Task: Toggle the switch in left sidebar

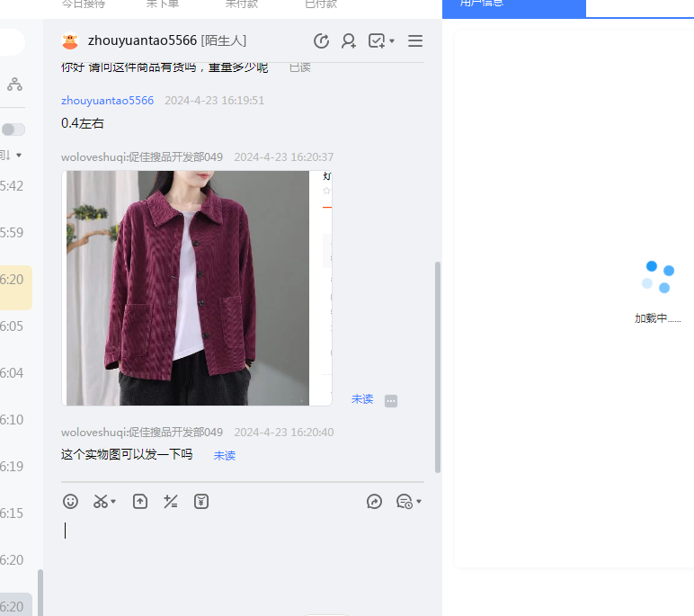Action: 13,129
